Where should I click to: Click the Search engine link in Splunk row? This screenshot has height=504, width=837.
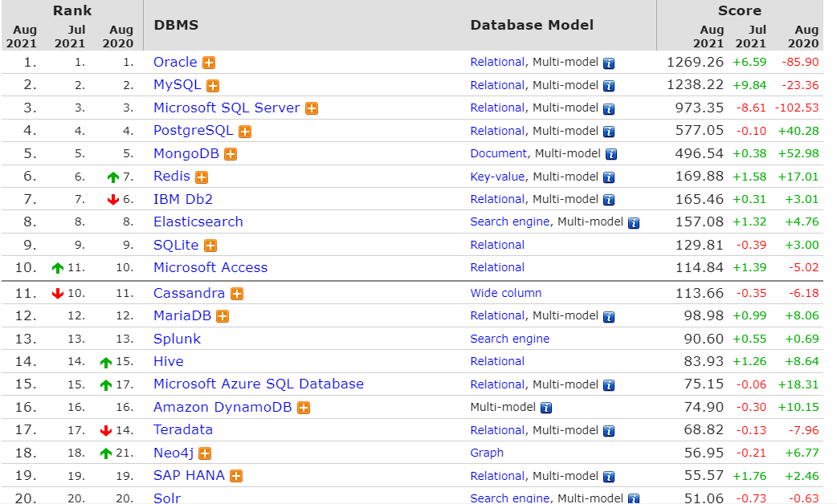pos(510,339)
